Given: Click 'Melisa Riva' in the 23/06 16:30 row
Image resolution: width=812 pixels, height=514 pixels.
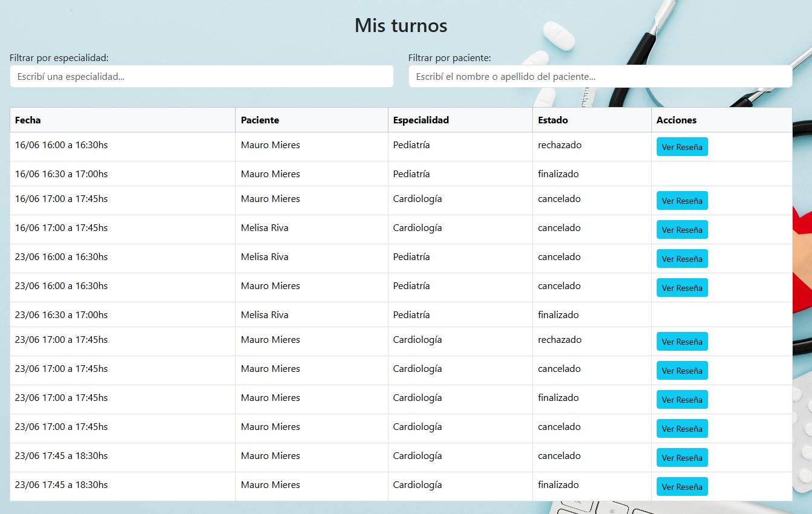Looking at the screenshot, I should click(265, 315).
